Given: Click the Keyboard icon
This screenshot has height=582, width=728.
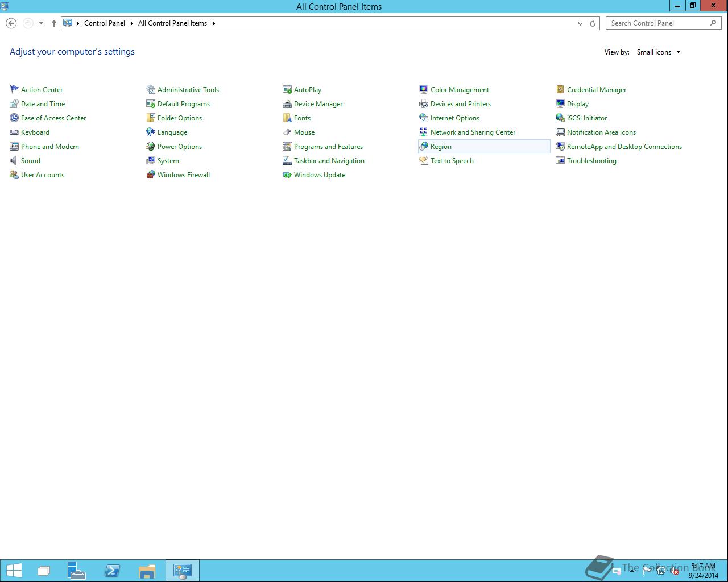Looking at the screenshot, I should pos(14,132).
